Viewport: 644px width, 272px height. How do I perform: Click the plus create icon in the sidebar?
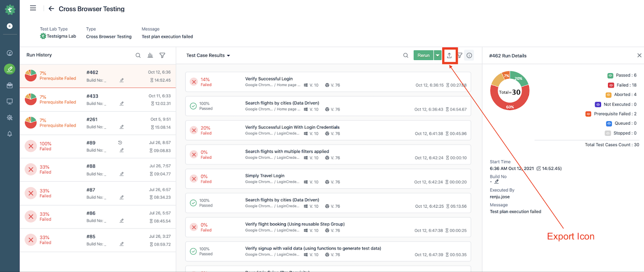point(10,26)
